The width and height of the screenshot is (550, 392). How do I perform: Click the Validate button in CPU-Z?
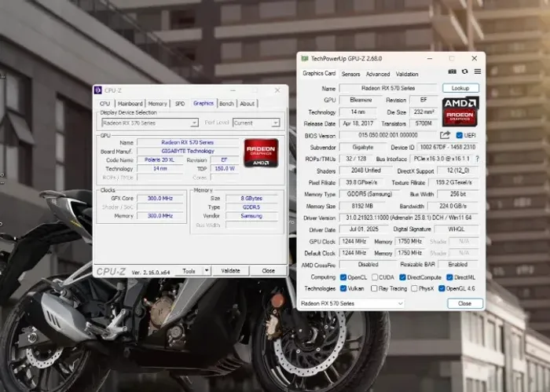[230, 271]
